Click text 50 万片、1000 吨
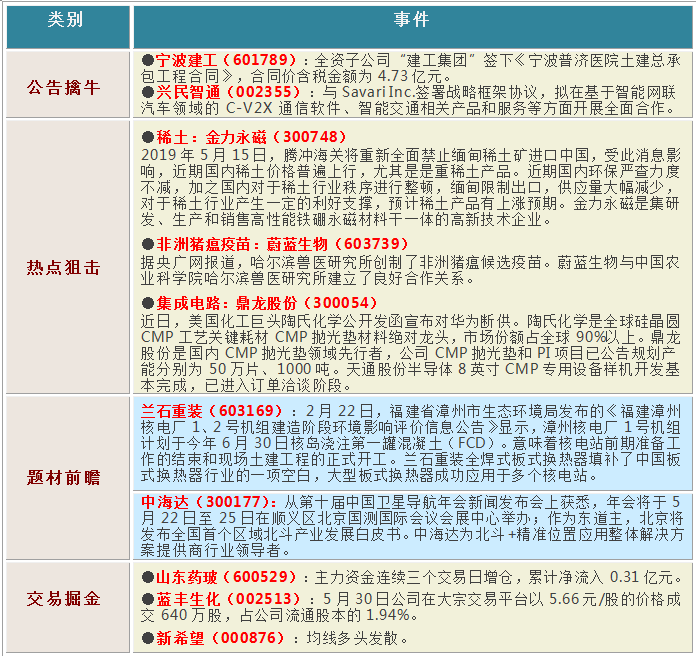 269,369
